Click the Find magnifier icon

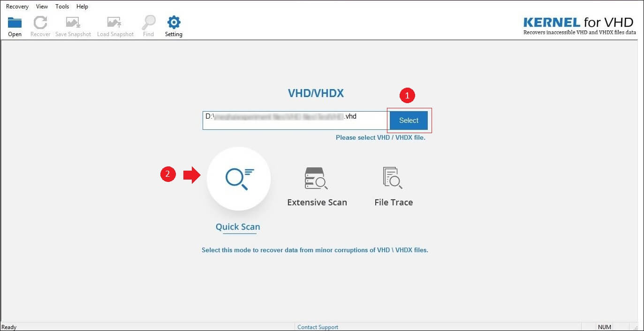(x=149, y=23)
